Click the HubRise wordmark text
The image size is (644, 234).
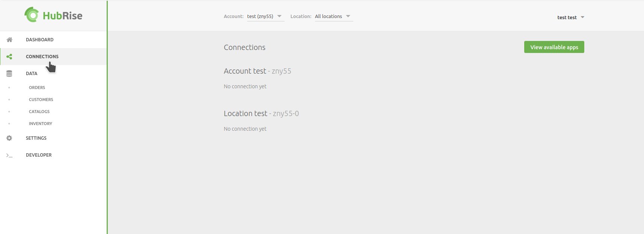tap(62, 16)
